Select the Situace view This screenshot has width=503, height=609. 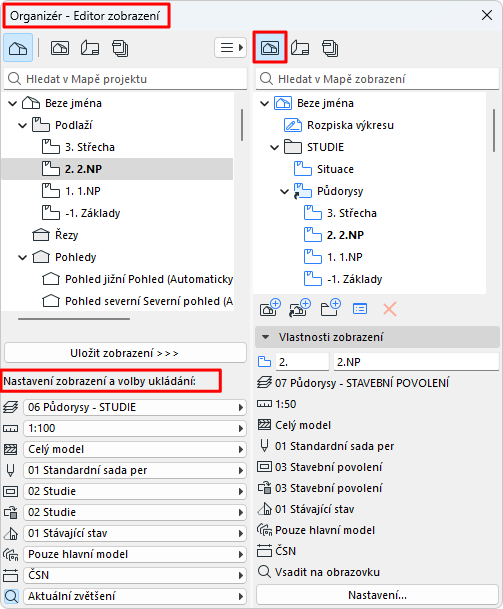324,169
